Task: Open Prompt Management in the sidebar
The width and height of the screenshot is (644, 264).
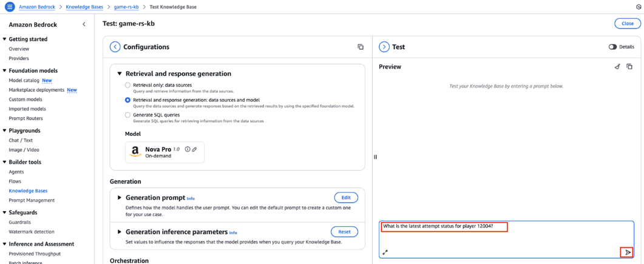Action: (x=32, y=200)
